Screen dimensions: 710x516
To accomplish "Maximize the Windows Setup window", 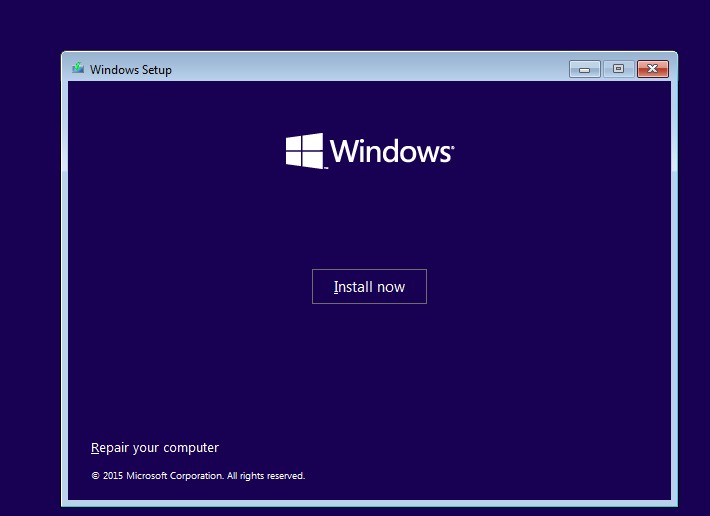I will click(x=618, y=69).
